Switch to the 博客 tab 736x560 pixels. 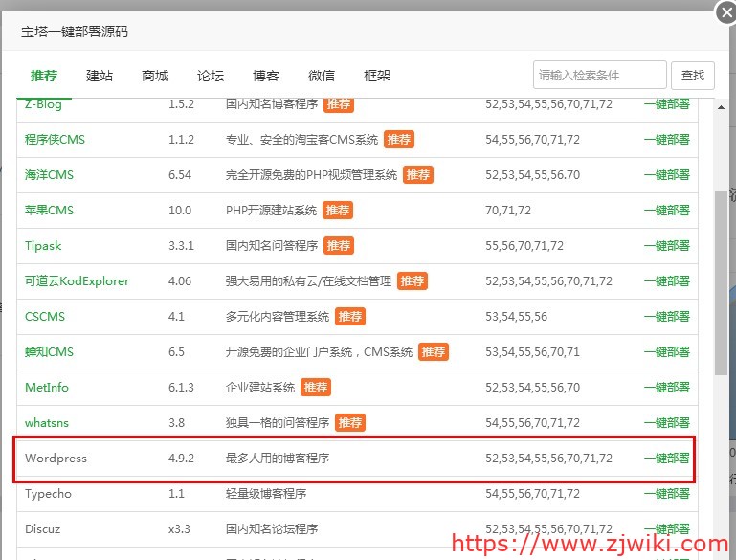click(x=265, y=76)
